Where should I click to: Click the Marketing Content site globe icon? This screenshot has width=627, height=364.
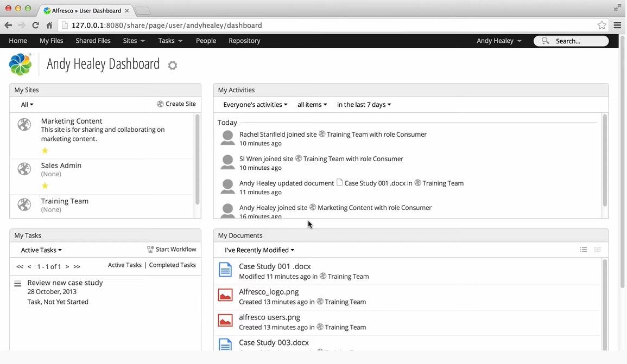point(24,125)
